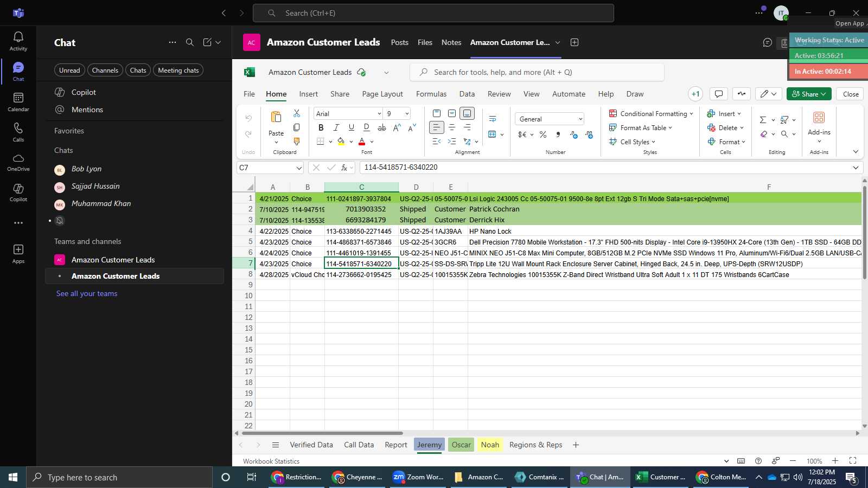Toggle Bold formatting
868x488 pixels.
pos(321,127)
